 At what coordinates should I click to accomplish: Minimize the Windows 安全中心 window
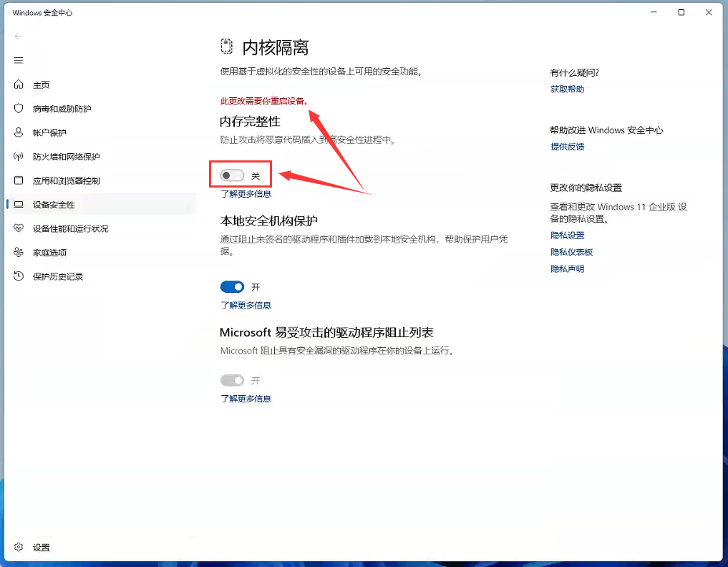pos(654,12)
